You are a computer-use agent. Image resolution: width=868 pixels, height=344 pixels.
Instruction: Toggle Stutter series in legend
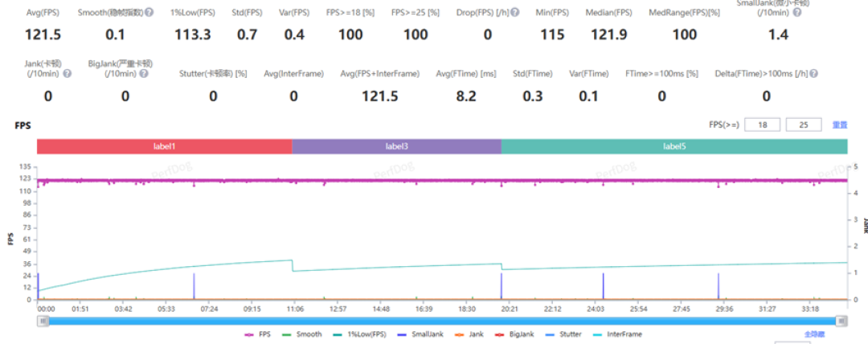coord(559,334)
